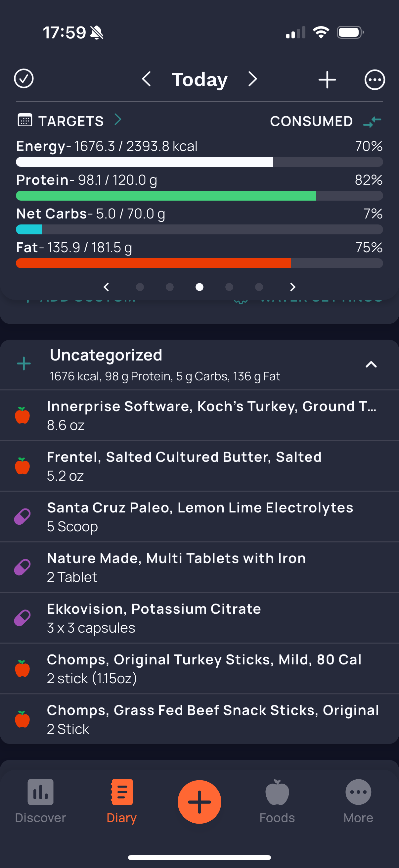This screenshot has height=868, width=399.
Task: Open Nature Made Multi Tablets entry
Action: coord(199,567)
